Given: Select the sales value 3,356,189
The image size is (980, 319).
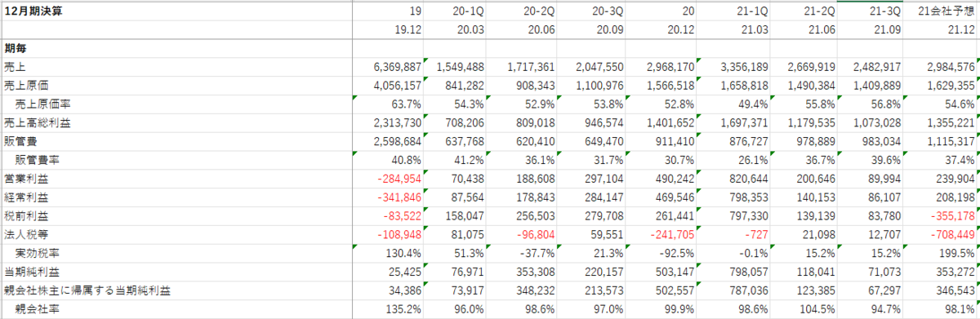Looking at the screenshot, I should [x=743, y=67].
